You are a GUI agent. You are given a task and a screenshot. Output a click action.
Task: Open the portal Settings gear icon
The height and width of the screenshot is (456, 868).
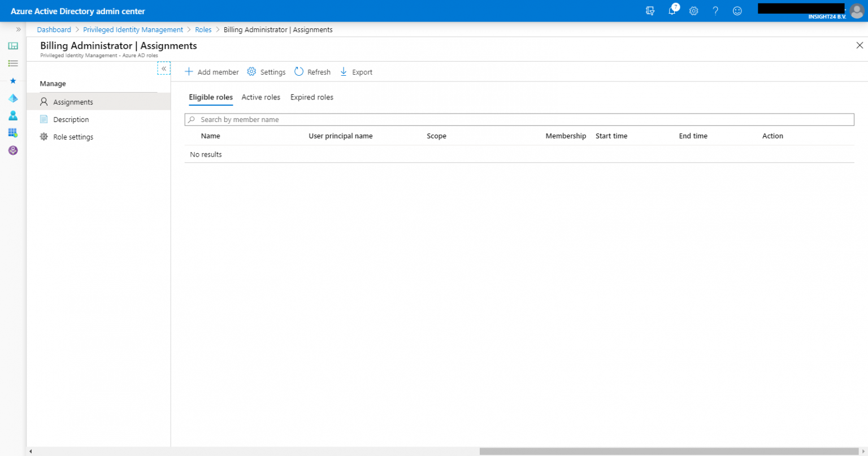point(693,11)
